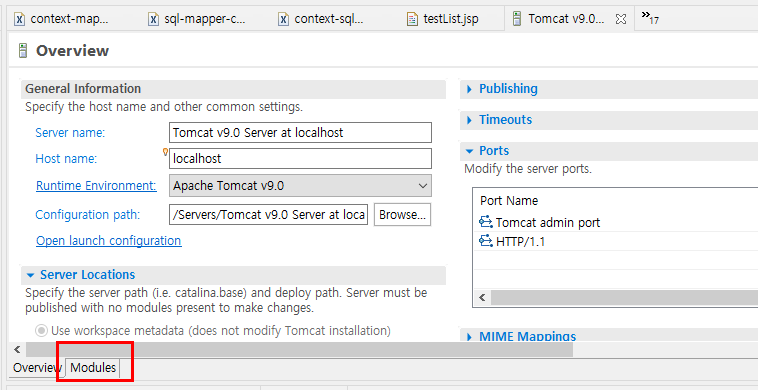Screen dimensions: 758x390
Task: Click the port icon next to Tomcat admin port
Action: point(485,222)
